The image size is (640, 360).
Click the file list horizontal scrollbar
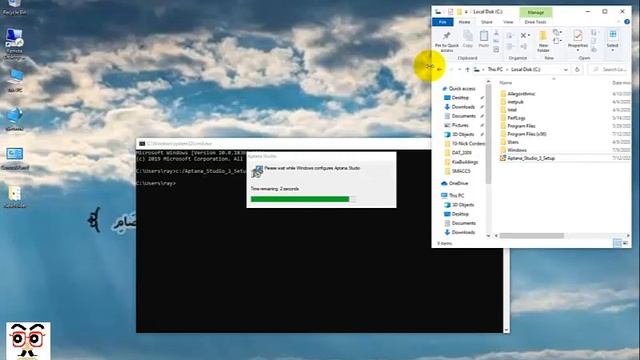tap(531, 236)
